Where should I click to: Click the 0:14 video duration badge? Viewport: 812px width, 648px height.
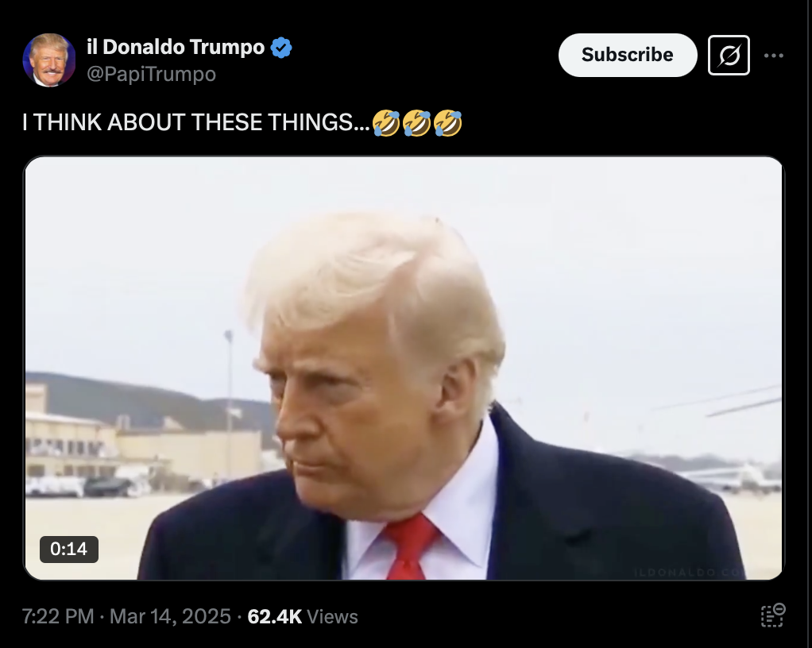pyautogui.click(x=69, y=549)
